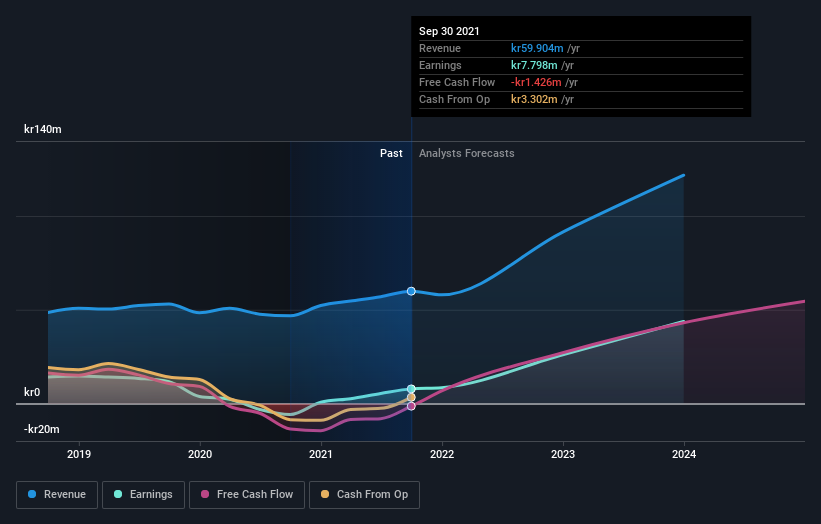Screen dimensions: 821x524
Task: Click the 2020 x-axis label
Action: coord(200,454)
